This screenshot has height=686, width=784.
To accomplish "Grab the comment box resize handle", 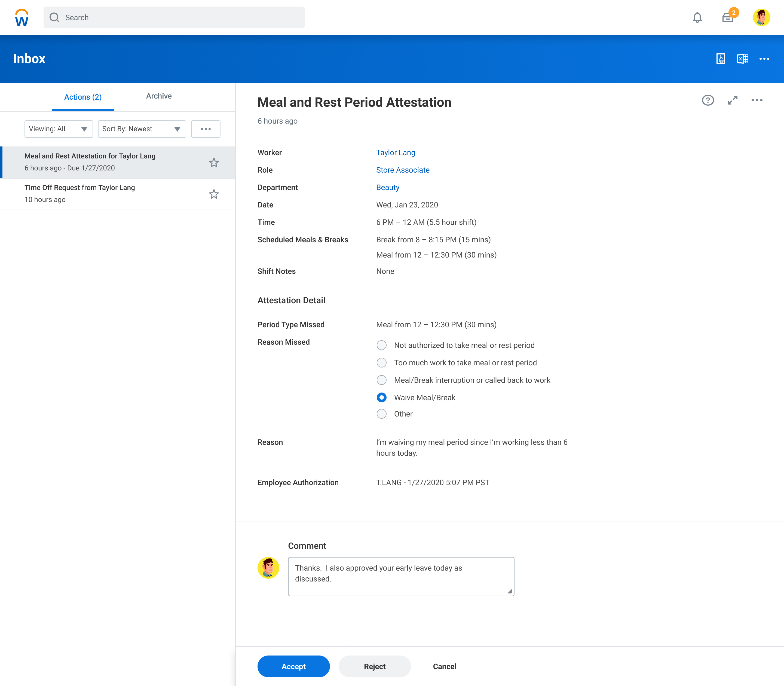I will point(510,591).
